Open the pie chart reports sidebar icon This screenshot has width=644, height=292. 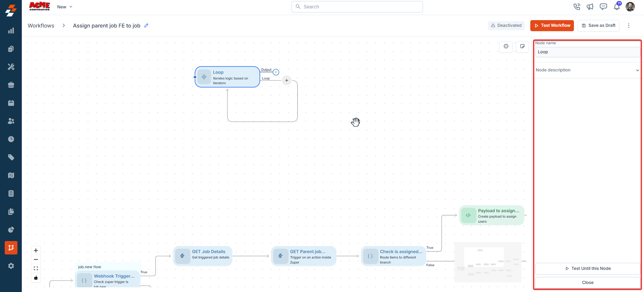click(x=11, y=230)
